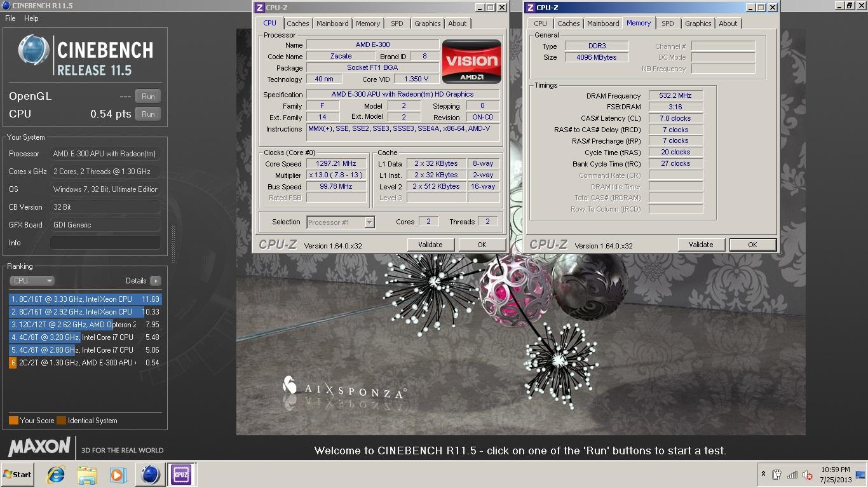Viewport: 868px width, 488px height.
Task: Select the Cinebench taskbar icon
Action: point(150,475)
